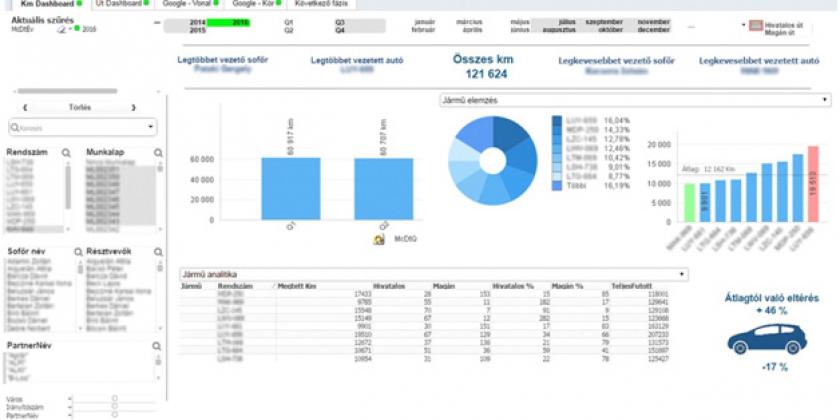Toggle the 2014 year filter
The height and width of the screenshot is (420, 840).
(197, 21)
